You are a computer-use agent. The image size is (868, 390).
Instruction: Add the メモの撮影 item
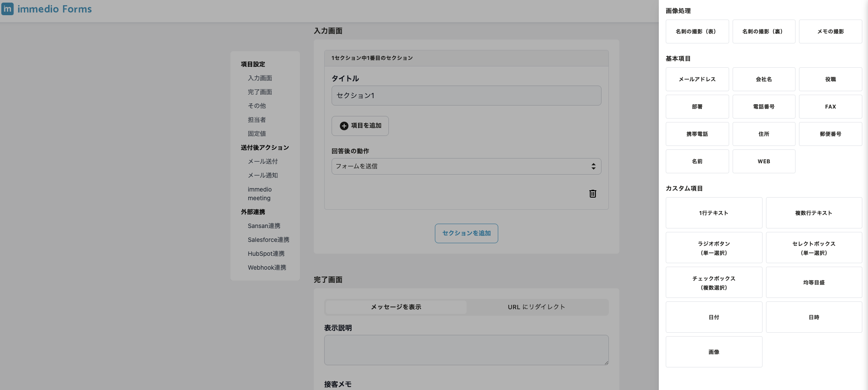tap(830, 32)
